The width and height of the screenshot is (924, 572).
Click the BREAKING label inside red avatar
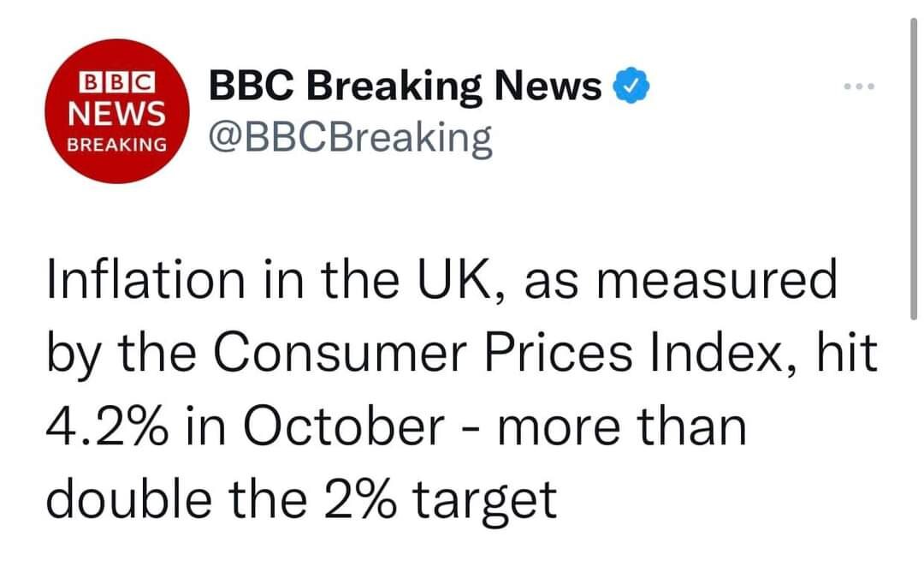pos(118,144)
